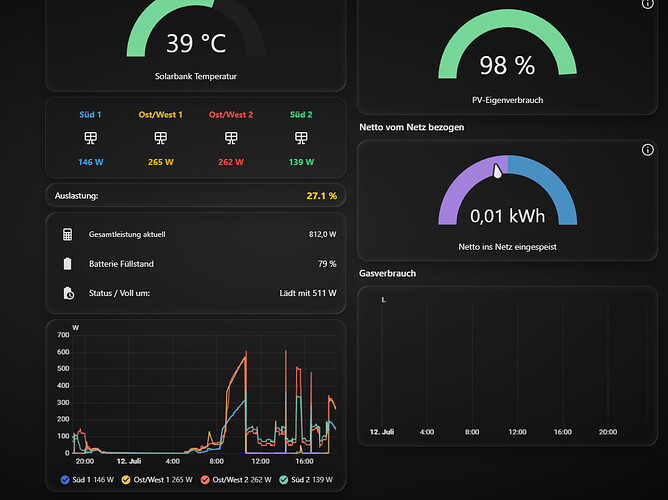Click the 12. Juli label on Gasverbrauch chart
Image resolution: width=668 pixels, height=500 pixels.
click(x=382, y=432)
